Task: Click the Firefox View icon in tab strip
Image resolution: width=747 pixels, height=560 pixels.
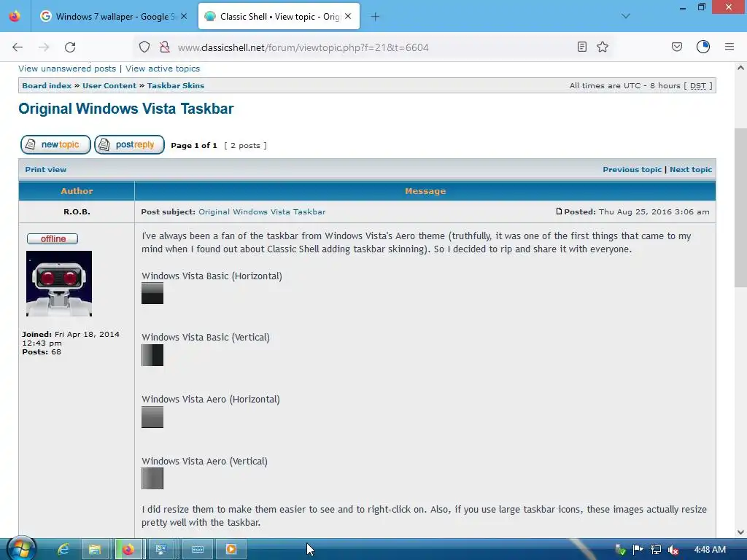Action: pos(15,16)
